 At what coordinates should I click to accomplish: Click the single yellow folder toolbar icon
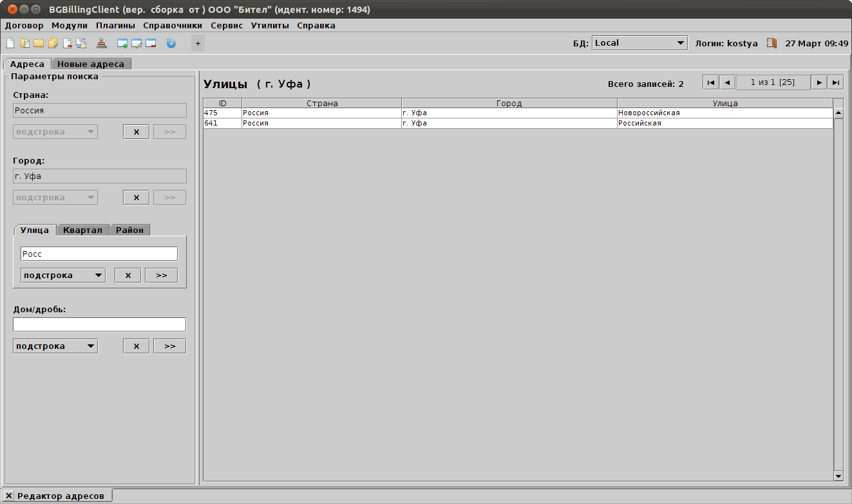[x=39, y=44]
